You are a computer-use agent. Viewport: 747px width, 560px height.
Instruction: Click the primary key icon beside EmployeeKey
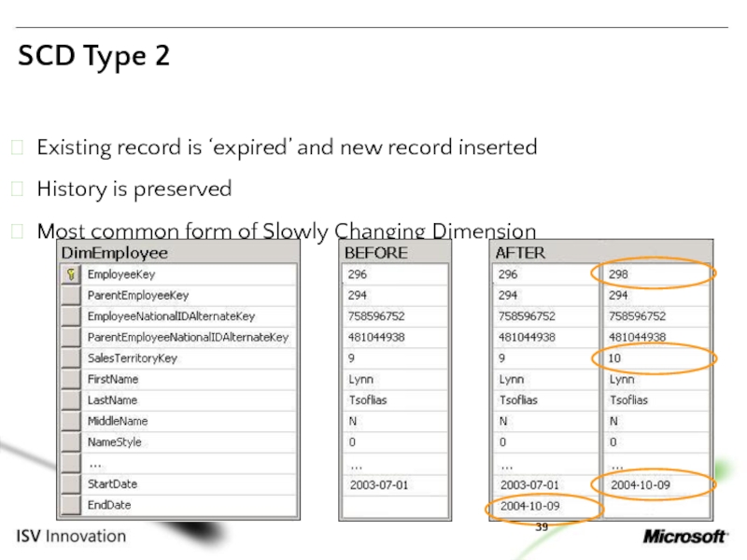70,274
